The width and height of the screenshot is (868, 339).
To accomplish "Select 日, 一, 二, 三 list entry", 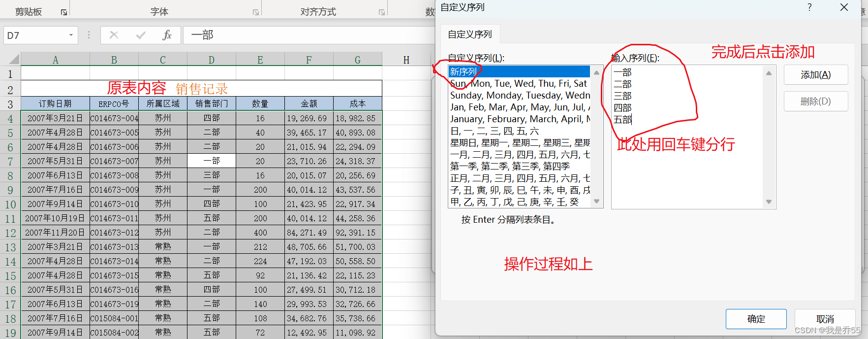I will [519, 131].
